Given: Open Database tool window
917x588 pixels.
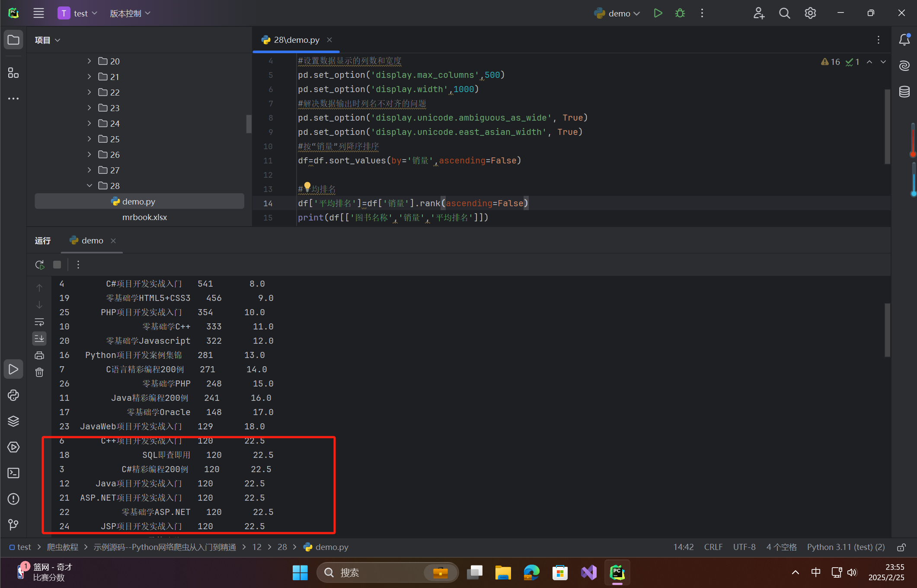Looking at the screenshot, I should pos(904,92).
